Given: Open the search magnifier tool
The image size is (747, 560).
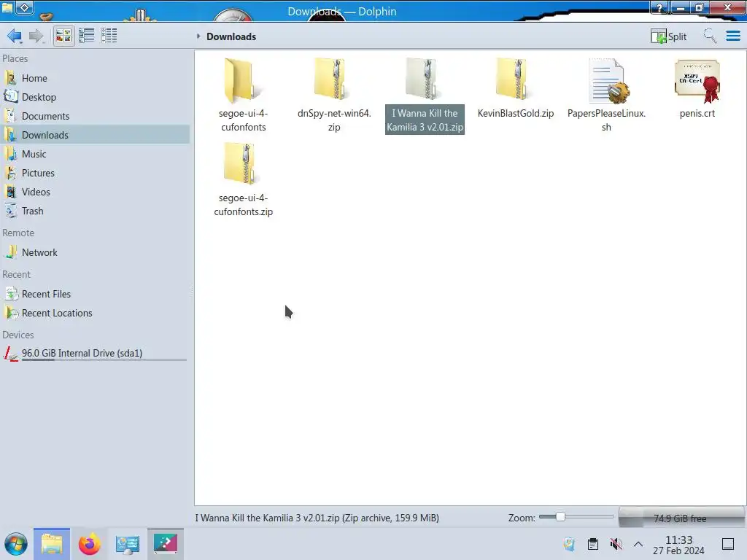Looking at the screenshot, I should tap(710, 36).
